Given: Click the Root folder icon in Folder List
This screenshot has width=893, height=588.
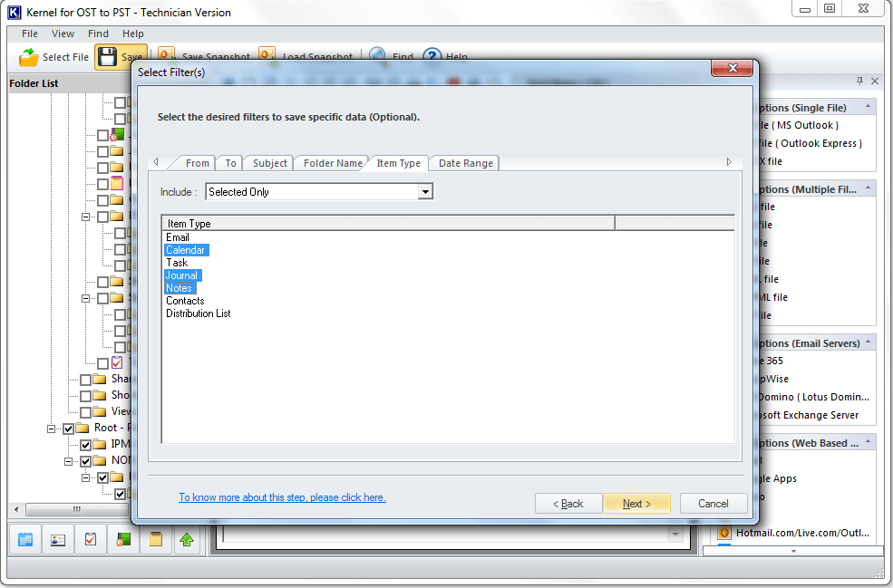Looking at the screenshot, I should (x=83, y=428).
